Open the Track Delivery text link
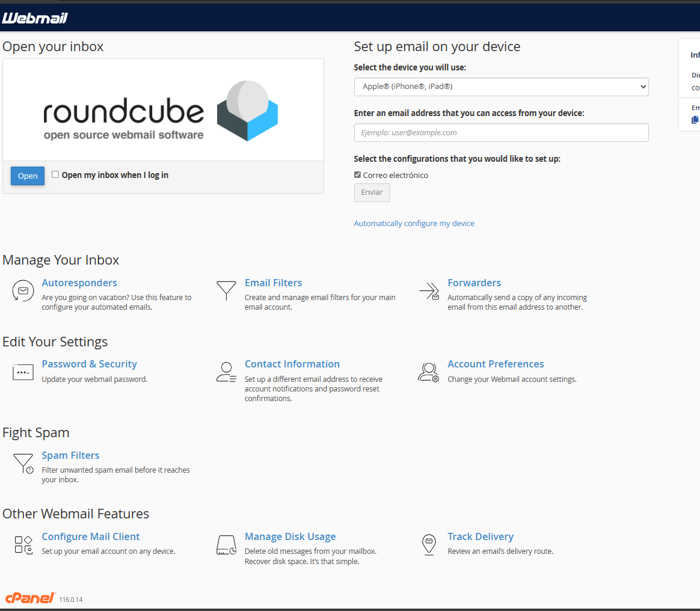Image resolution: width=700 pixels, height=611 pixels. tap(480, 536)
